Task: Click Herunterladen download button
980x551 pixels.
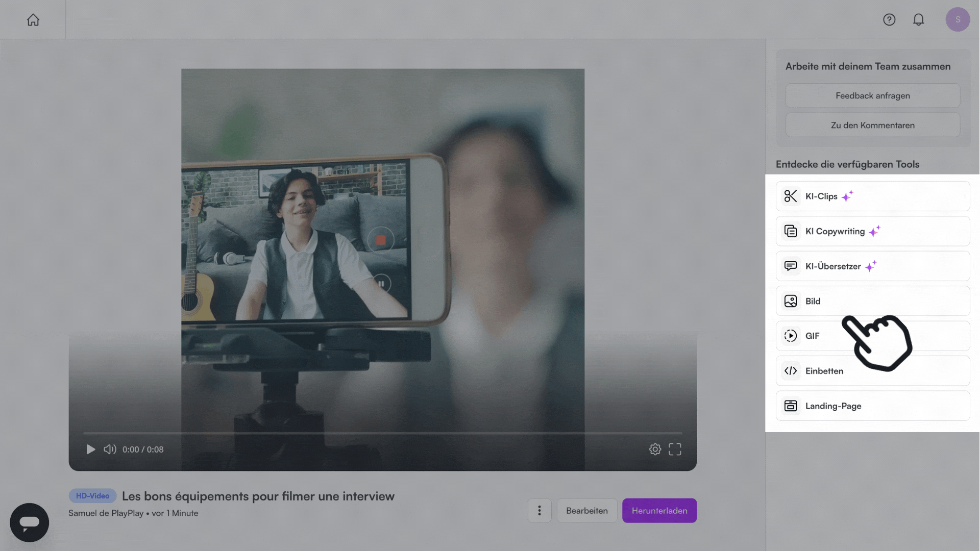Action: click(659, 510)
